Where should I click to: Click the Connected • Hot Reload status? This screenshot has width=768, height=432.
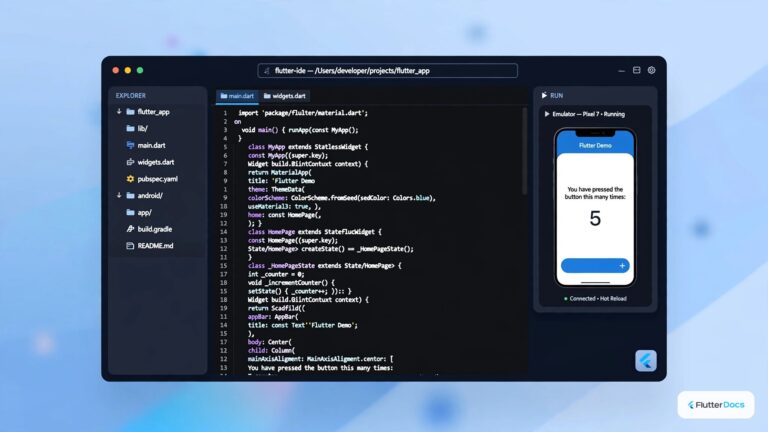[598, 298]
